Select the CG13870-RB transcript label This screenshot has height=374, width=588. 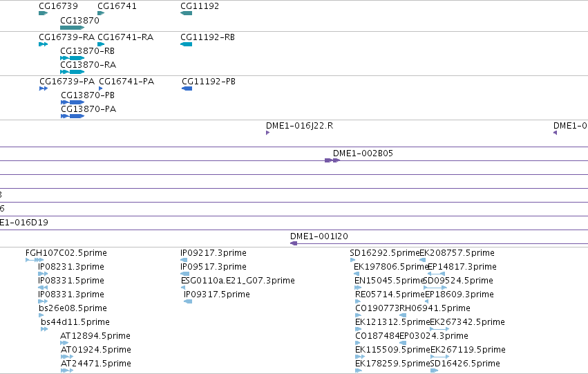(x=87, y=51)
